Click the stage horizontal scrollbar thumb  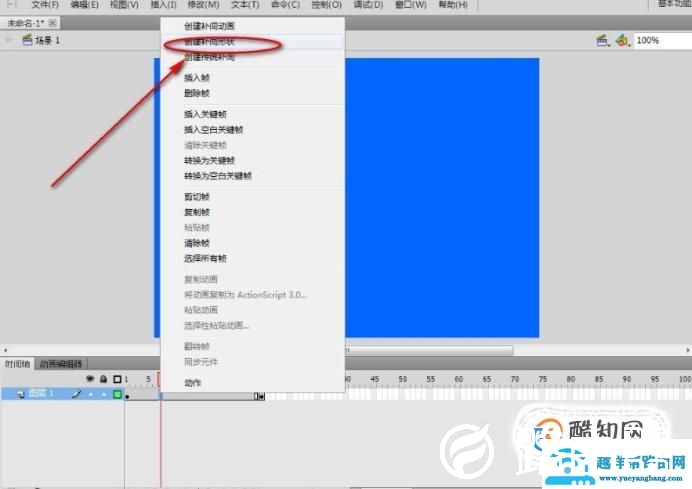click(429, 350)
